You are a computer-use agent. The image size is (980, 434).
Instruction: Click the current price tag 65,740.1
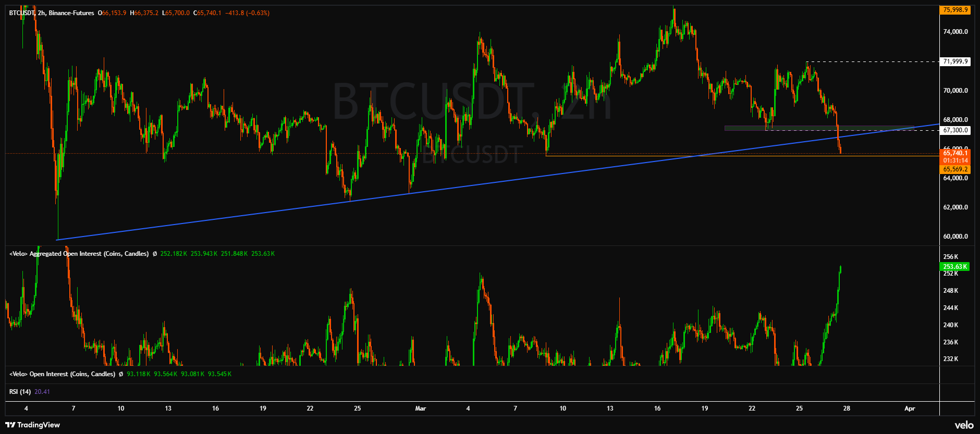955,153
